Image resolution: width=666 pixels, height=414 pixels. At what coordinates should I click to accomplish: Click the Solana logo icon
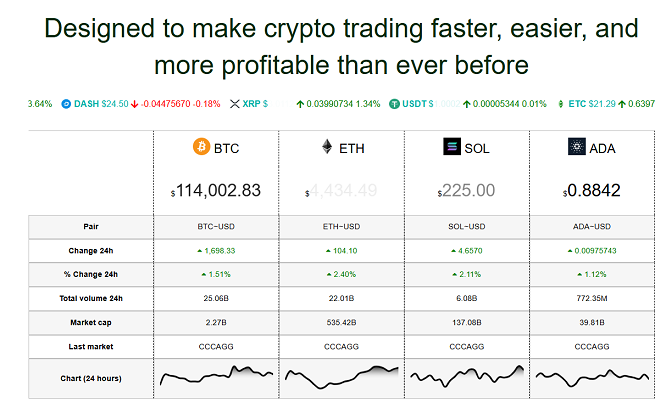(x=450, y=148)
